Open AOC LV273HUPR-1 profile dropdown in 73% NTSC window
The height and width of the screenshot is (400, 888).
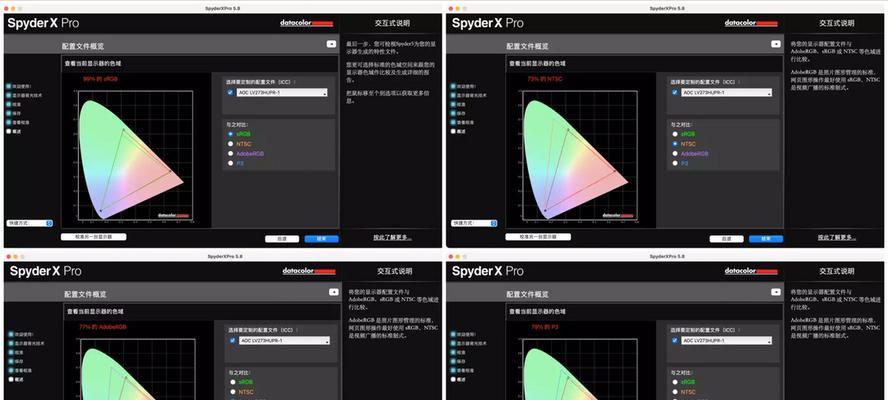(x=727, y=92)
